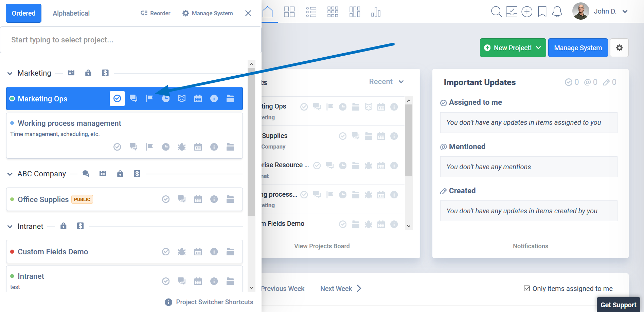Screen dimensions: 644x312
Task: Open bug tracker icon for Custom Fields Demo
Action: point(182,252)
